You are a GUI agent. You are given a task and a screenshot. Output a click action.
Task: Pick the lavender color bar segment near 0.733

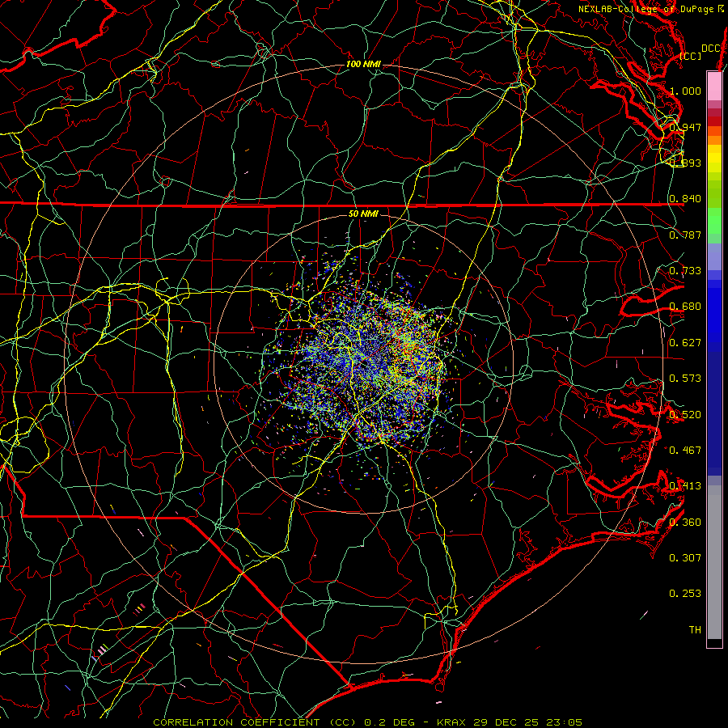714,256
